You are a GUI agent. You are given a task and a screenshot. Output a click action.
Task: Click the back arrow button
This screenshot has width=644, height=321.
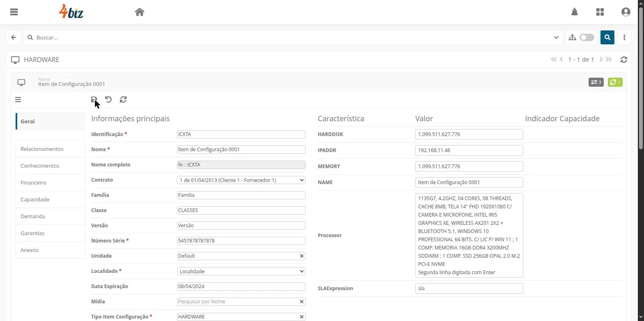[14, 37]
